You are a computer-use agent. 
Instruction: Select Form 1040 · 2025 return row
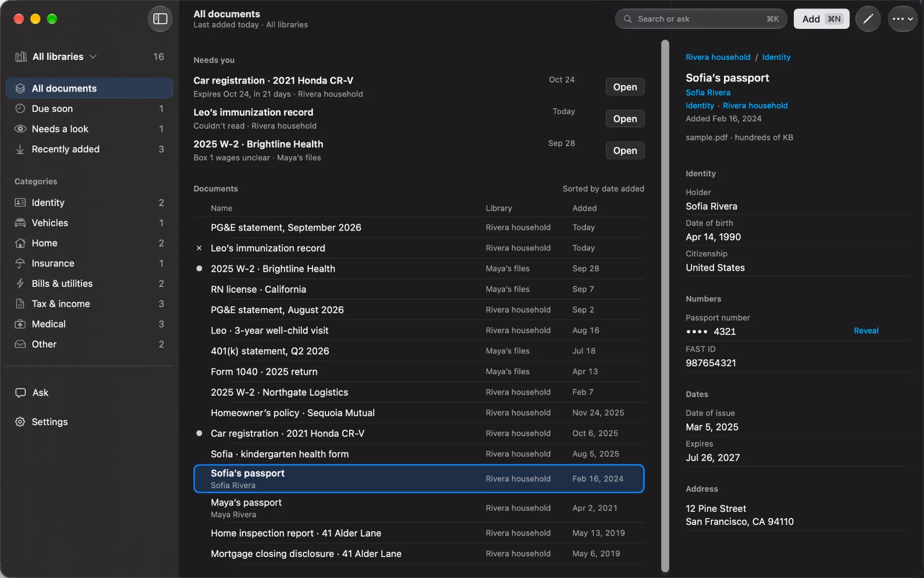pyautogui.click(x=419, y=372)
